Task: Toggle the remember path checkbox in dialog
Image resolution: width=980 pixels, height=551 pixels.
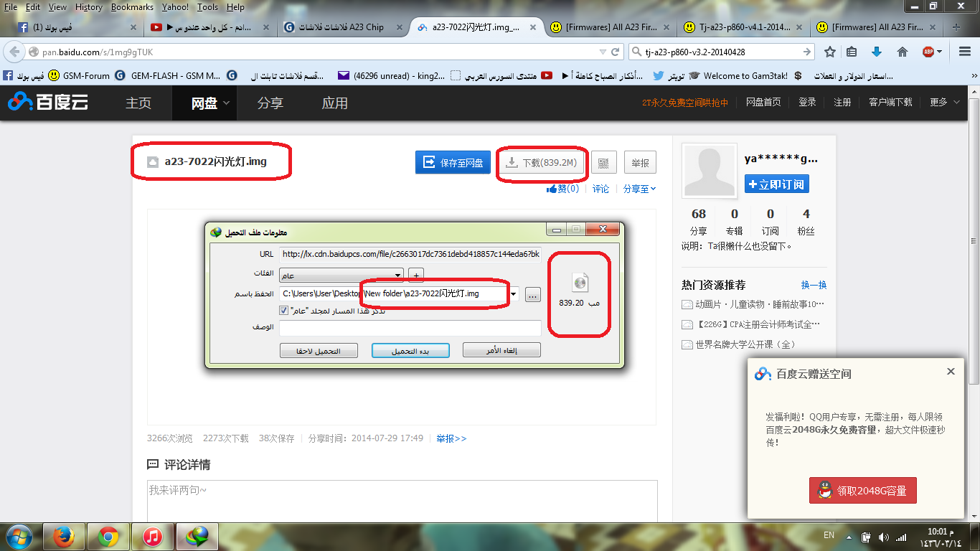Action: (x=283, y=311)
